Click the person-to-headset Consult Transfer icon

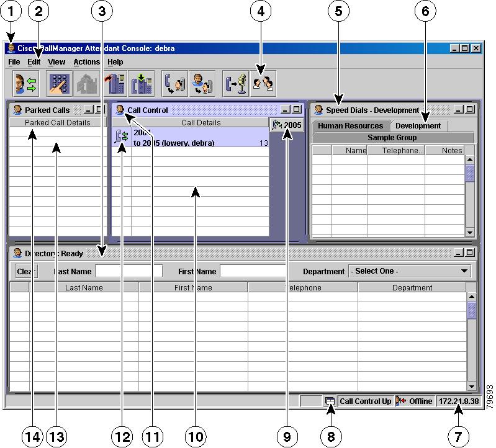pyautogui.click(x=202, y=84)
